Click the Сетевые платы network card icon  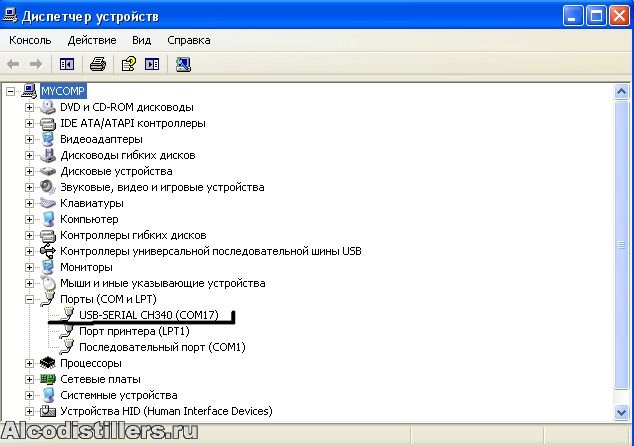click(48, 379)
